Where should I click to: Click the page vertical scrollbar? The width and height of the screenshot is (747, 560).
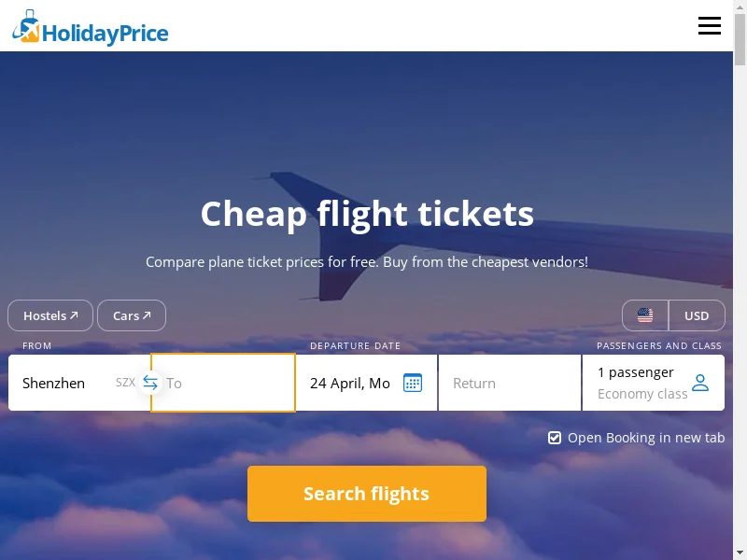740,280
